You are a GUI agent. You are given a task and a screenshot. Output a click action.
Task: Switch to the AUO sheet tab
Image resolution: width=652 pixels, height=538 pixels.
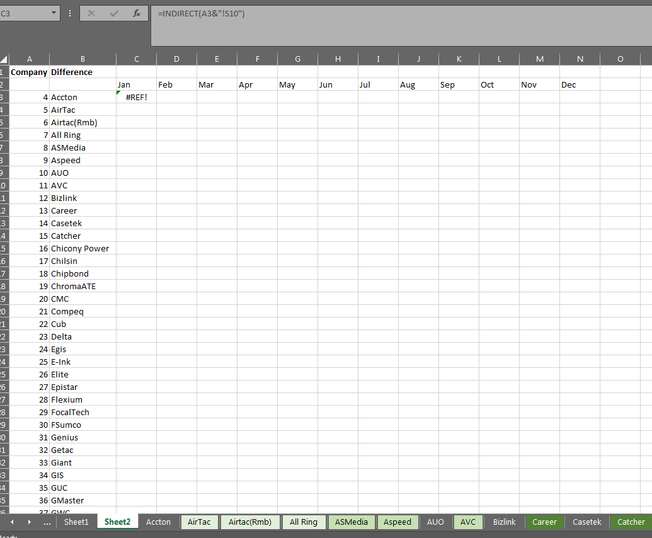(435, 522)
